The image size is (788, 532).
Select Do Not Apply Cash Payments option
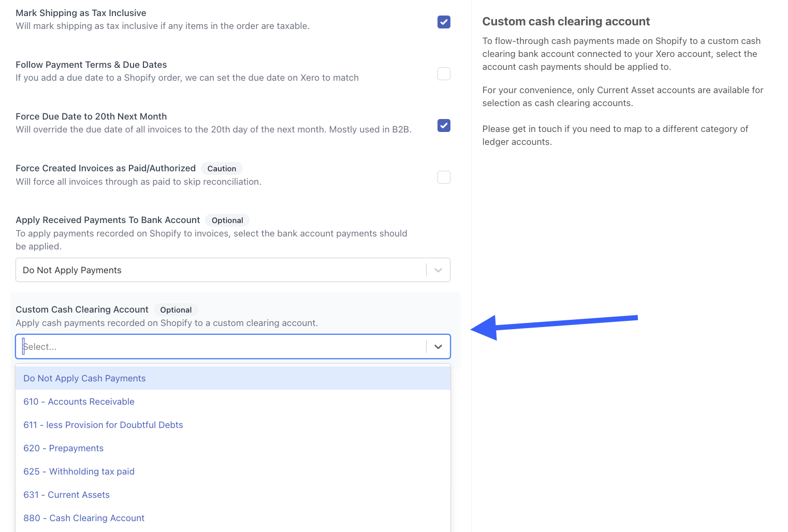84,378
